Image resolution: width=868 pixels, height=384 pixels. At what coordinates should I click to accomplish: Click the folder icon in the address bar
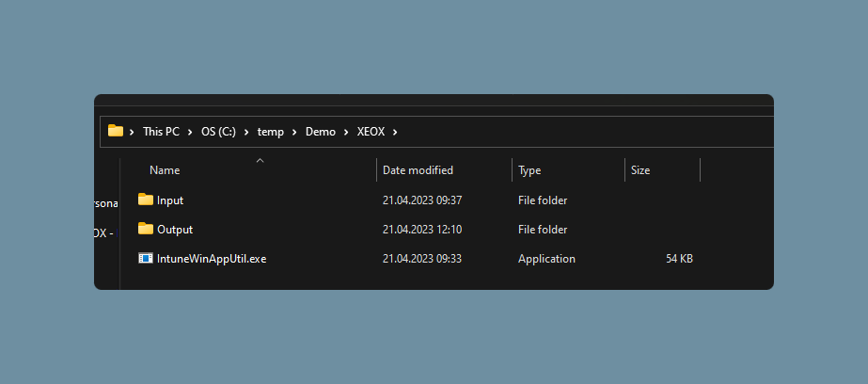[x=115, y=132]
